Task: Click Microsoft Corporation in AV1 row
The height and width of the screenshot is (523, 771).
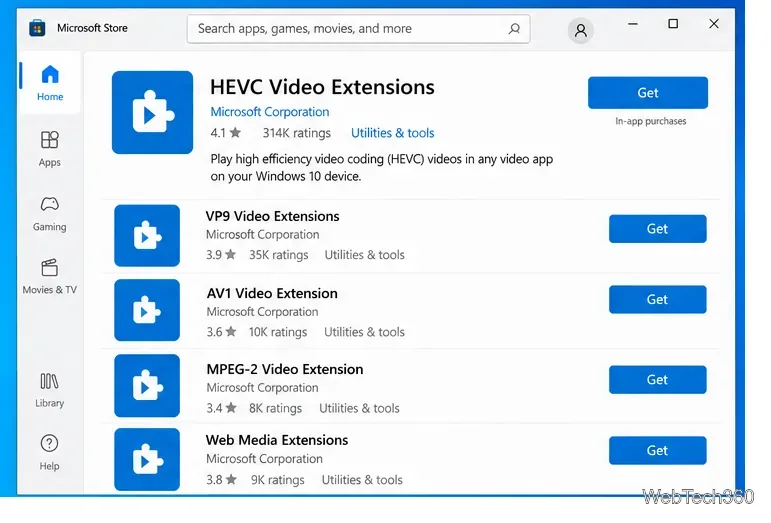Action: pos(263,312)
